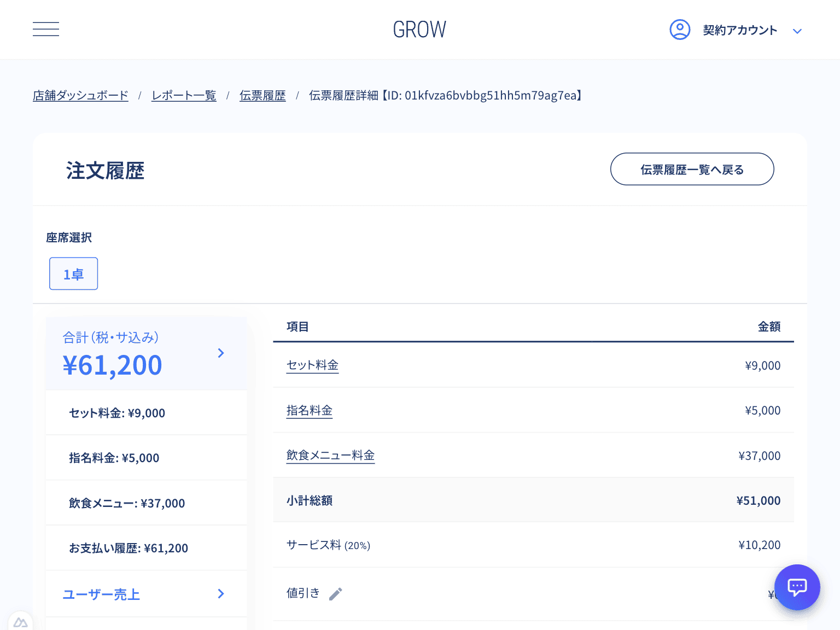Viewport: 840px width, 630px height.
Task: Expand the 合計(税・サ込み) chevron
Action: (x=221, y=353)
